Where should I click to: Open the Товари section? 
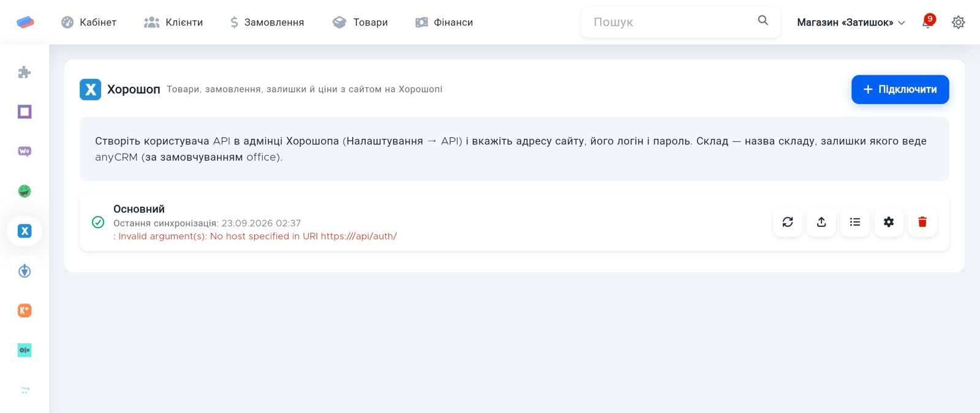click(360, 22)
